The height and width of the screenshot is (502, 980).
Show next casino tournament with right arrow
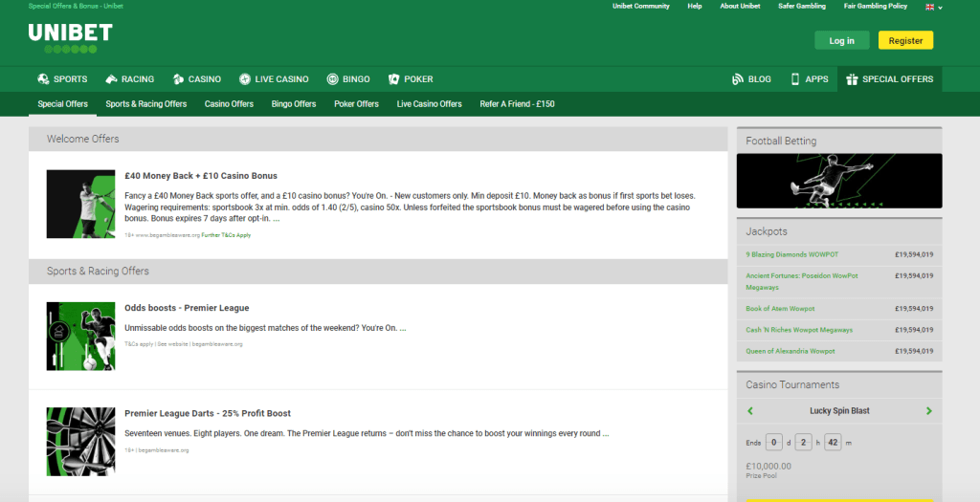click(x=928, y=411)
